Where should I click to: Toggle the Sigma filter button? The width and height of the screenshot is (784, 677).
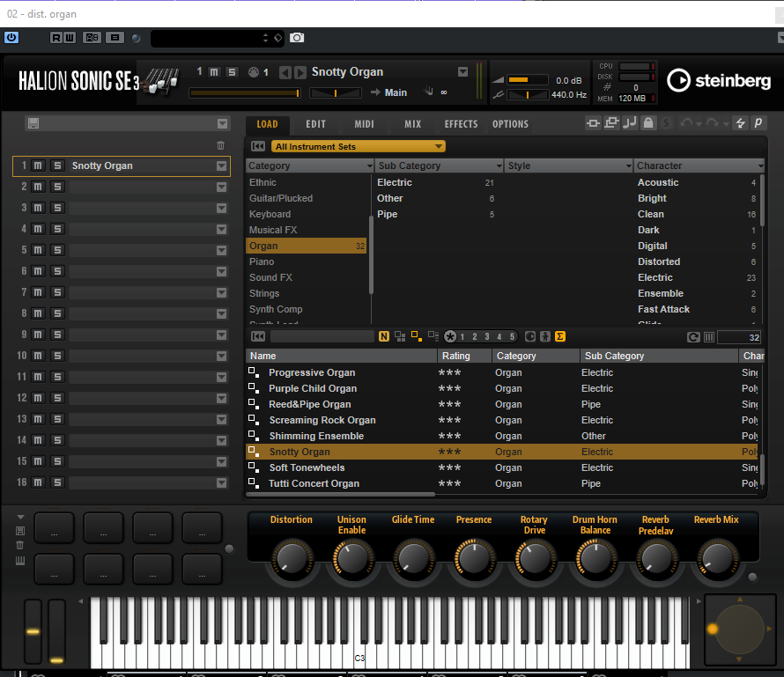(x=560, y=337)
